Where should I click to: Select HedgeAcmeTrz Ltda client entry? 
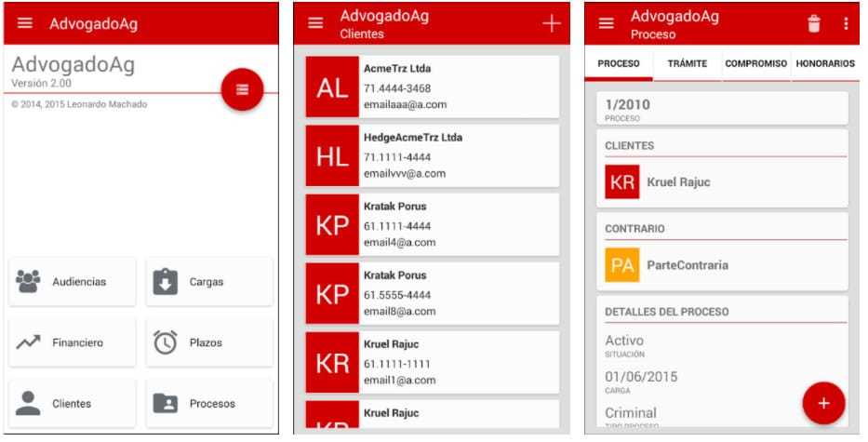(433, 156)
